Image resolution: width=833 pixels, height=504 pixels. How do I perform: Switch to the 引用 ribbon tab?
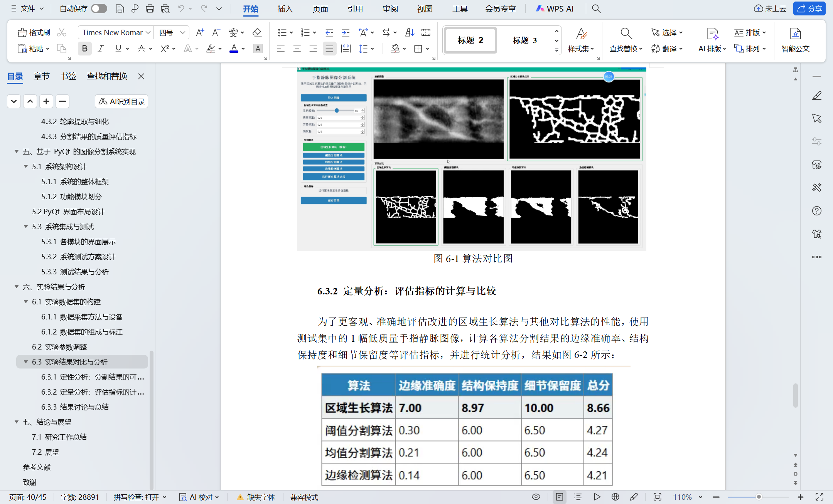click(x=355, y=8)
